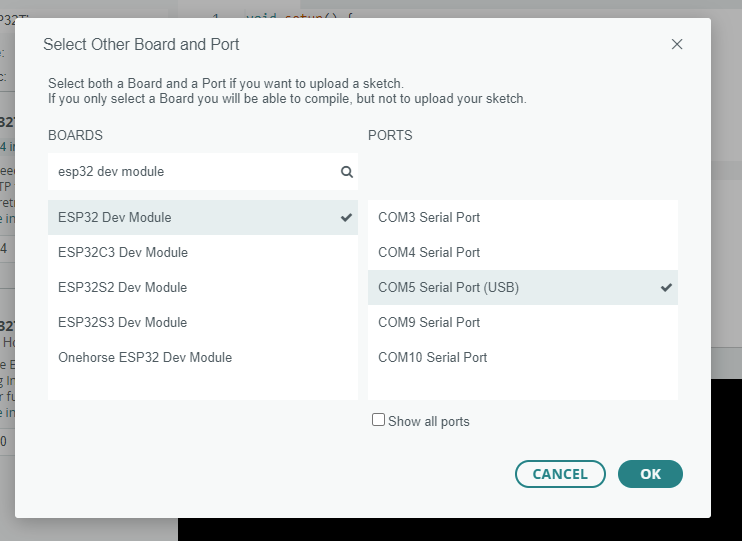
Task: Close the Select Other Board and Port dialog
Action: pyautogui.click(x=677, y=45)
